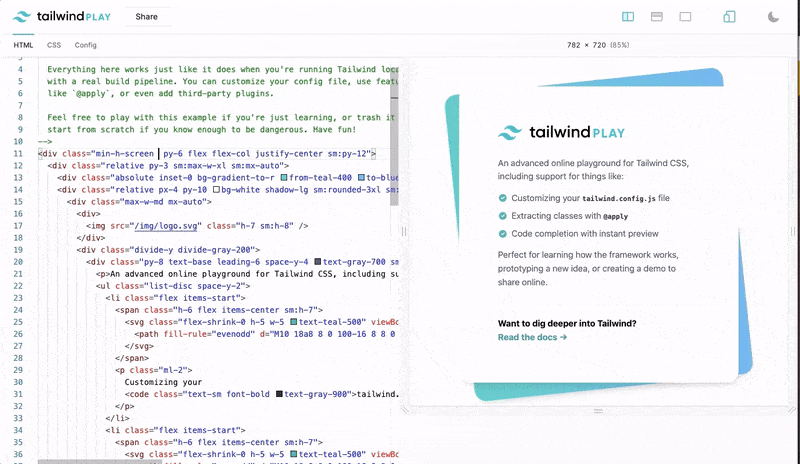The width and height of the screenshot is (800, 464).
Task: Click check icon beside Customizing your tailwind.config.js
Action: point(503,198)
